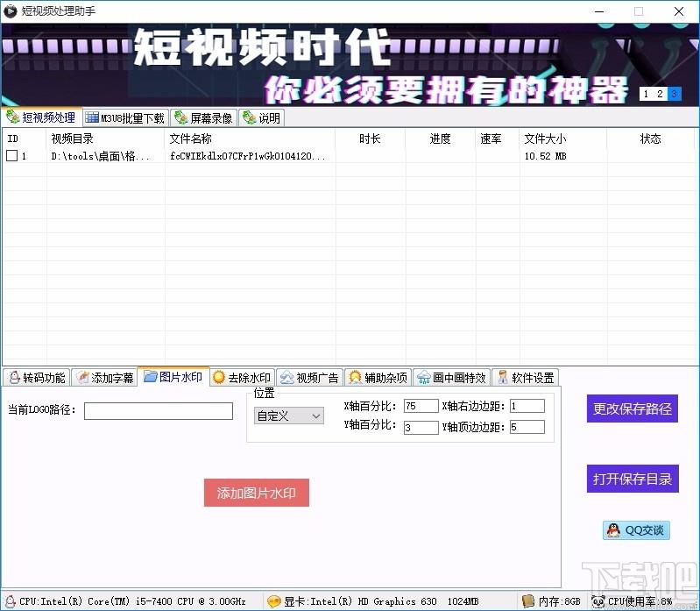Select the 添加字幕 tab

click(x=105, y=378)
